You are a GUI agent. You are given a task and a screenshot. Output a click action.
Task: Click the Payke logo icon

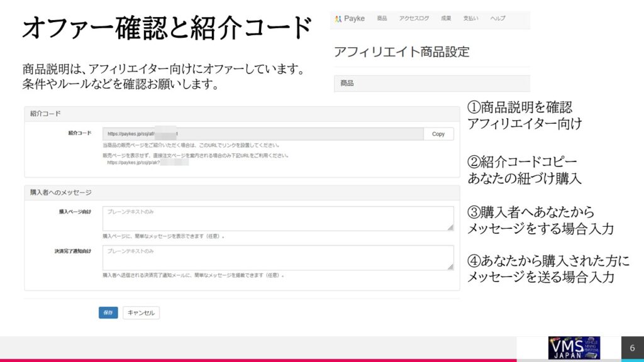[x=338, y=19]
